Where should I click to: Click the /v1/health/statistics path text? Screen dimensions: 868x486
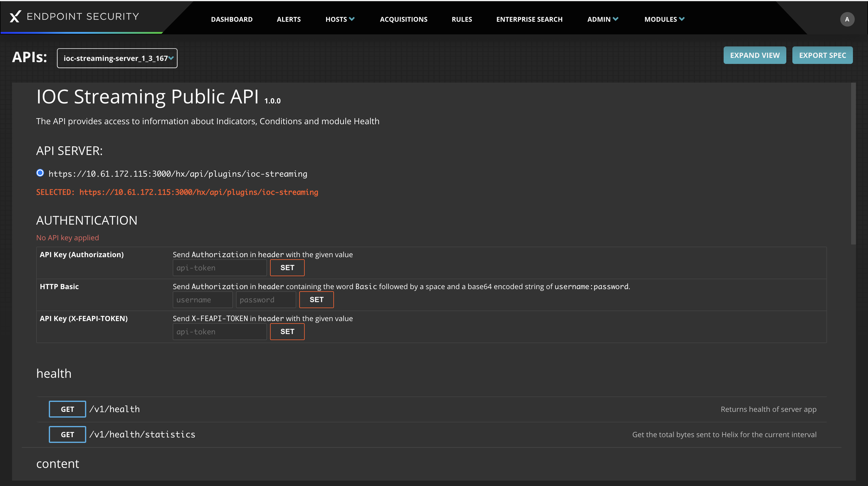142,434
